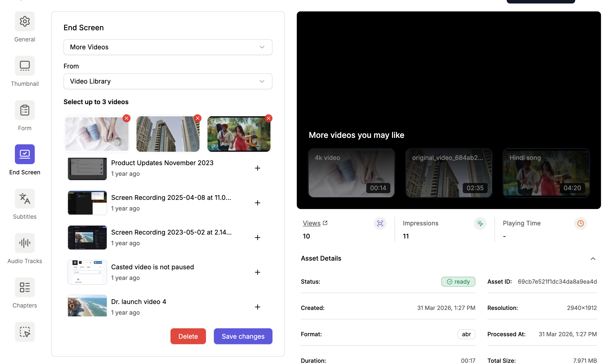Click the red Delete button

point(188,336)
